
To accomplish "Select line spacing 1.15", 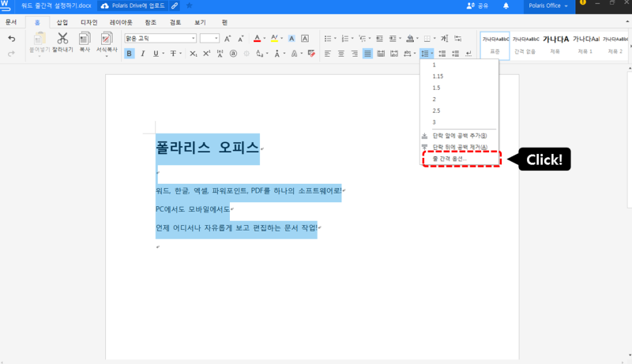I will click(x=459, y=76).
